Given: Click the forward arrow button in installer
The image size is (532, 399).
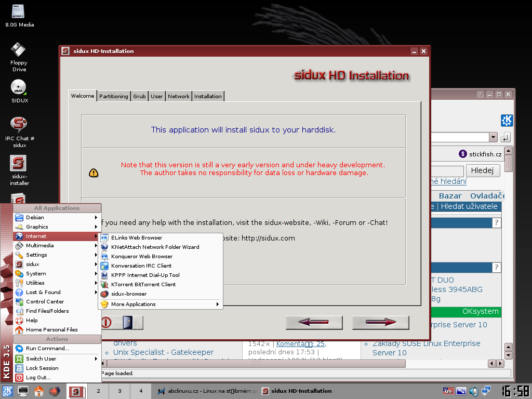Looking at the screenshot, I should pyautogui.click(x=380, y=322).
